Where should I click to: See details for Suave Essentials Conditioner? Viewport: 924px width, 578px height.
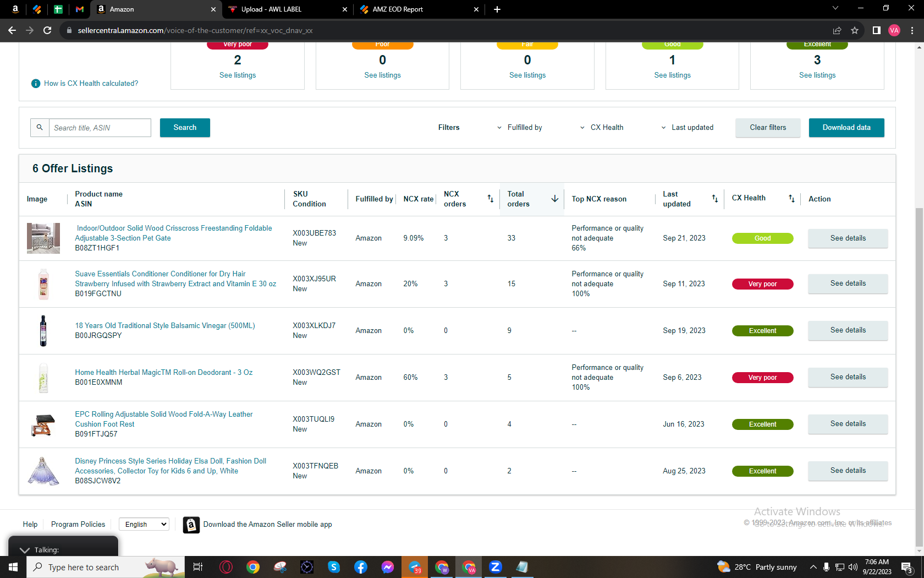pos(848,283)
